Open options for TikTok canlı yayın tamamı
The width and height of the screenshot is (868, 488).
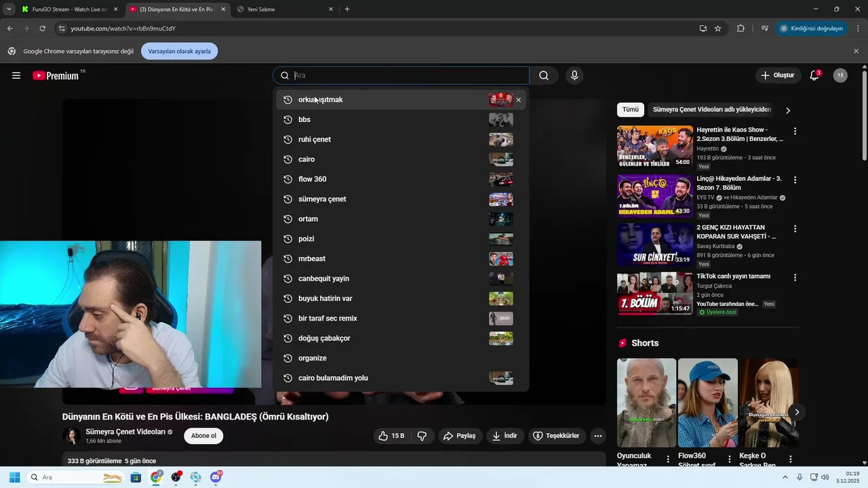(x=795, y=277)
